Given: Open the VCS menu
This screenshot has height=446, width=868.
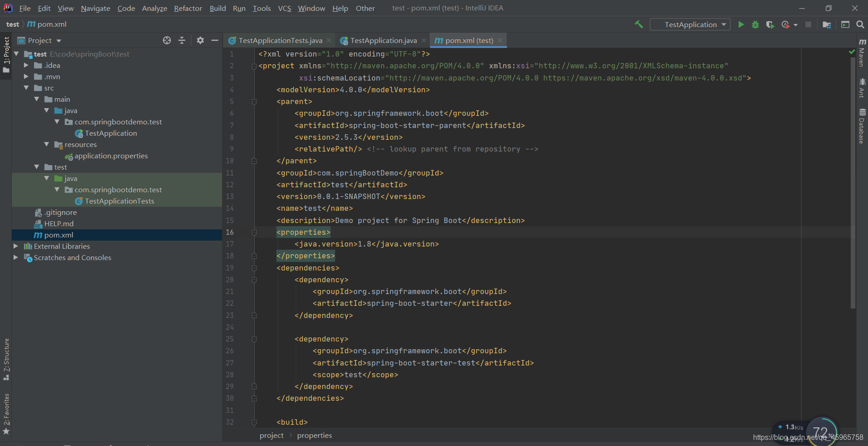Looking at the screenshot, I should point(285,8).
